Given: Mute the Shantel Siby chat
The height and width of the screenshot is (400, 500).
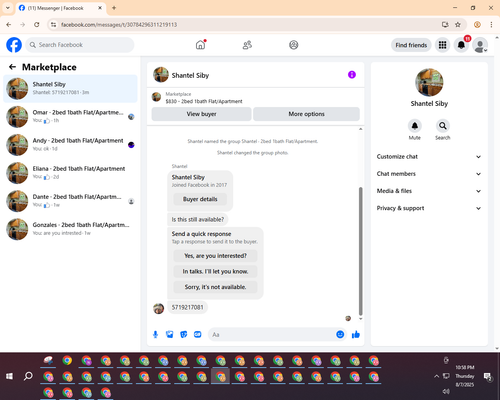Looking at the screenshot, I should click(x=415, y=126).
